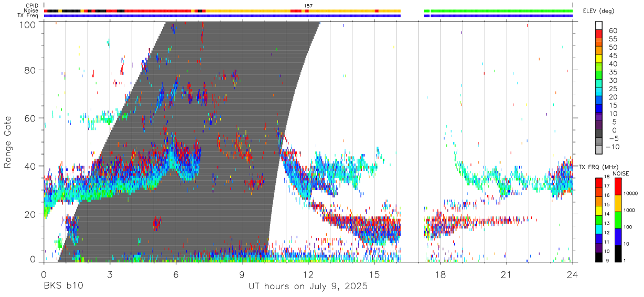This screenshot has width=644, height=297.
Task: Click the '18' tick on the UT hours axis
Action: point(440,274)
